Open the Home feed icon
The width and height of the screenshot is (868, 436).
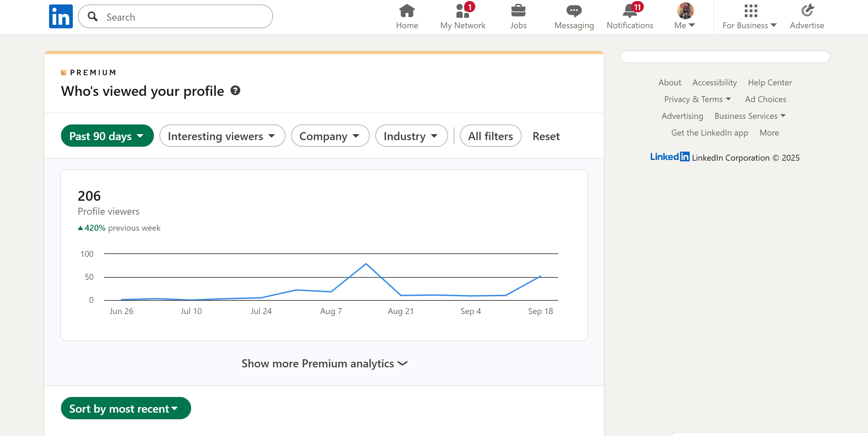coord(407,11)
